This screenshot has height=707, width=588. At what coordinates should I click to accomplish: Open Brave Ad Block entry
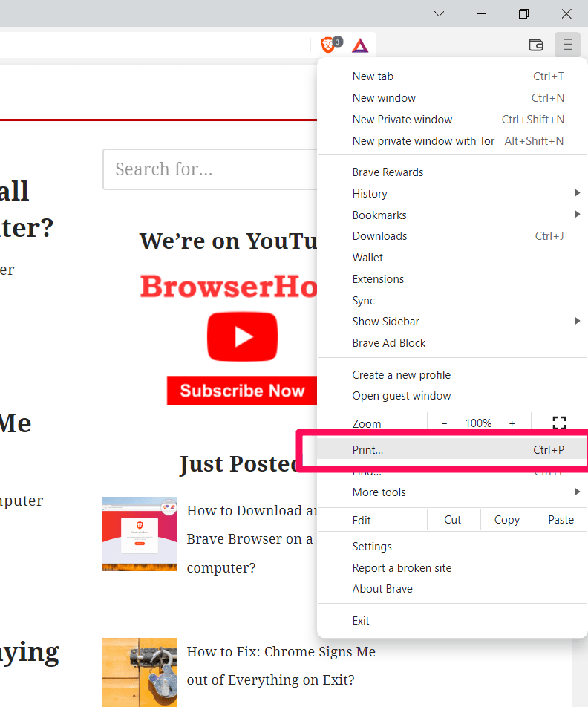tap(452, 343)
